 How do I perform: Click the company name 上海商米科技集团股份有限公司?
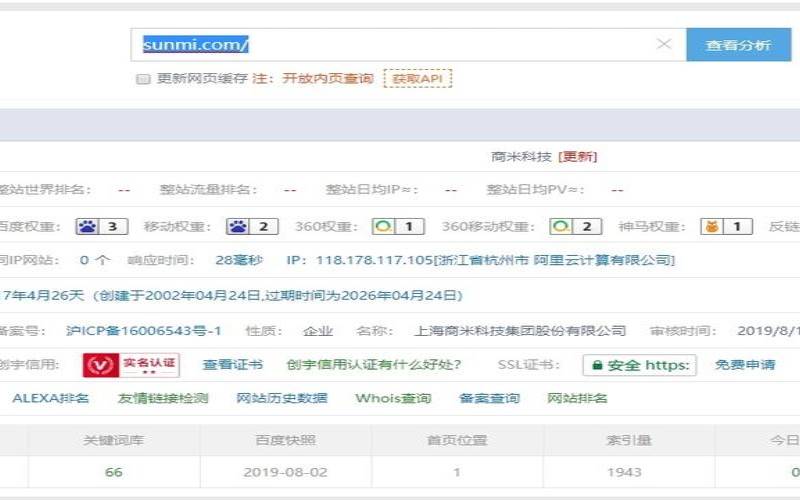click(520, 331)
